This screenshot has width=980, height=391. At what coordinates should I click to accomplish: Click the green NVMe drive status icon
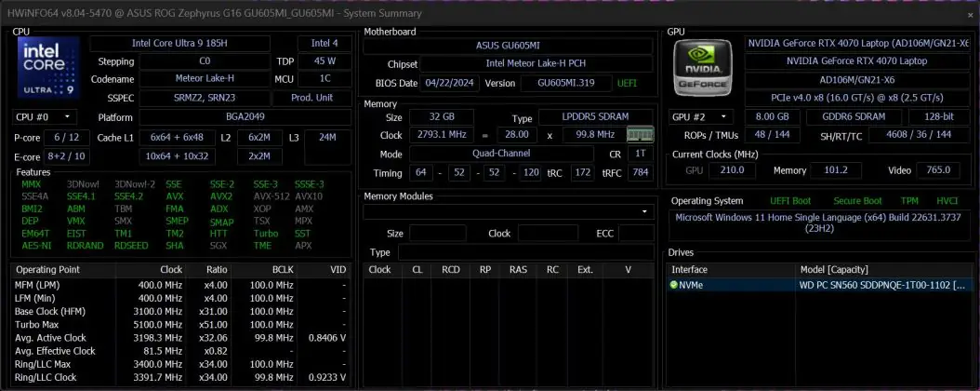pos(674,285)
